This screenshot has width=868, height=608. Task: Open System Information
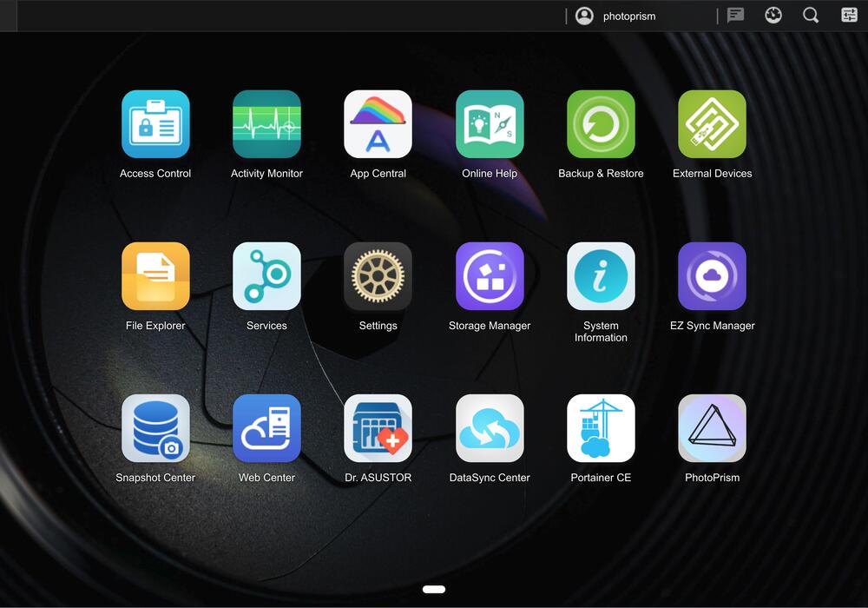601,275
